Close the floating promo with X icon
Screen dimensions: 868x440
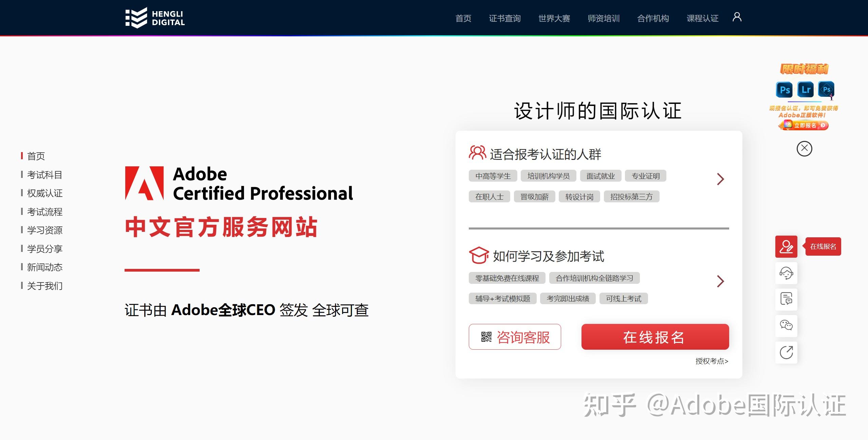coord(804,149)
